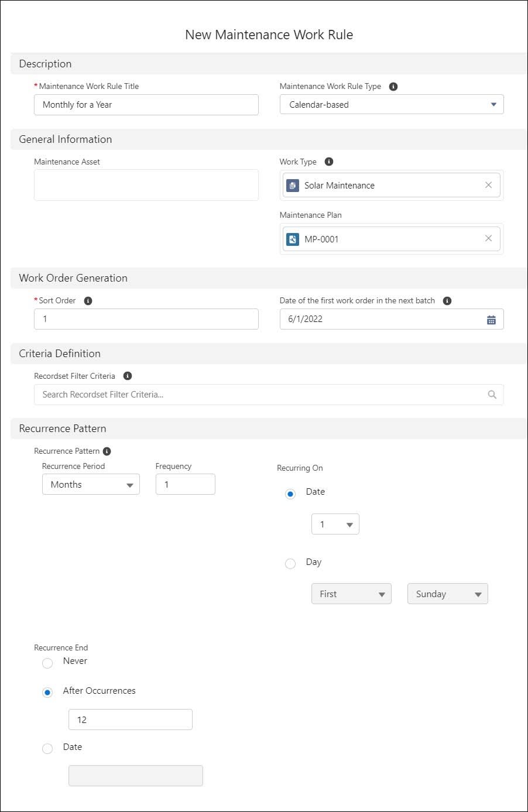528x812 pixels.
Task: Open the Maintenance Work Rule Type dropdown
Action: pyautogui.click(x=392, y=104)
